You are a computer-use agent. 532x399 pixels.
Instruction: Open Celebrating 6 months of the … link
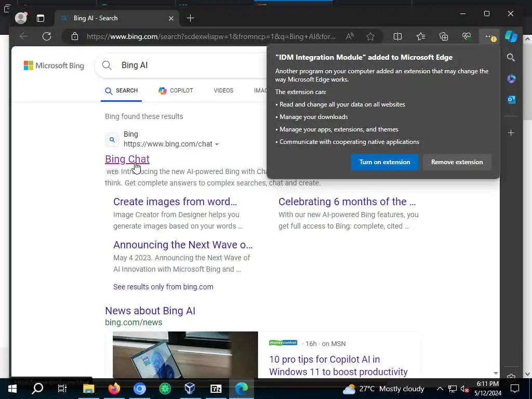click(x=347, y=202)
